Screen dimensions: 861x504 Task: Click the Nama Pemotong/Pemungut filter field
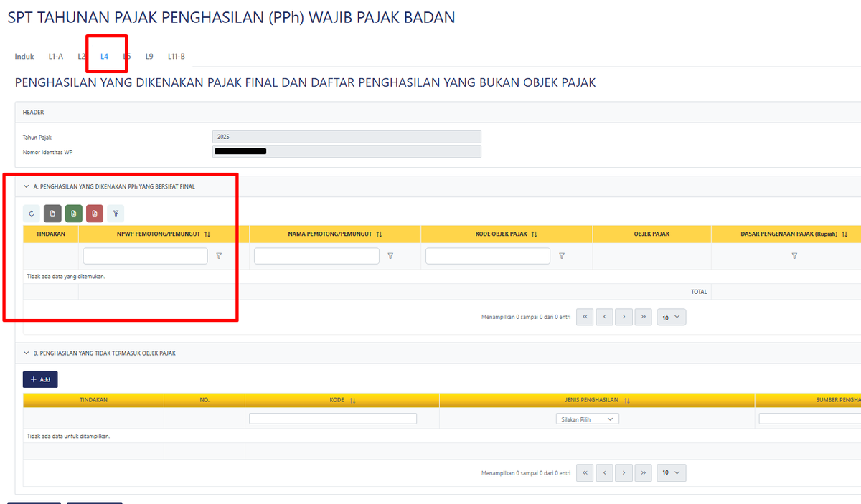click(x=316, y=256)
